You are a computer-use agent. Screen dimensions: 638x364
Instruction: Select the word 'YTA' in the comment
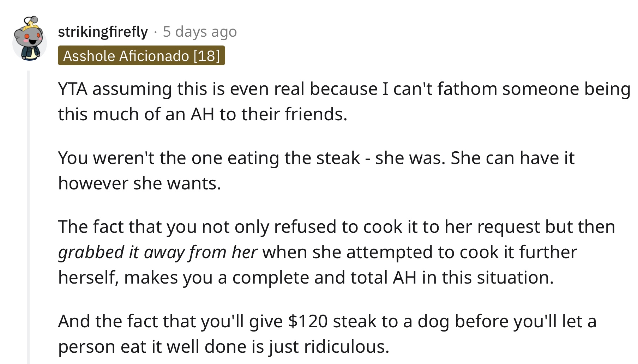73,89
